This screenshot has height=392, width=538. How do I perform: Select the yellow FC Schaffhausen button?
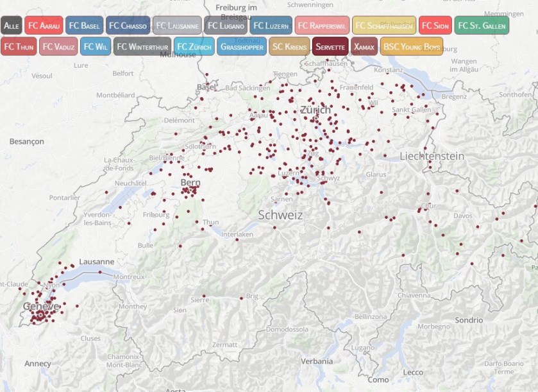pos(384,26)
